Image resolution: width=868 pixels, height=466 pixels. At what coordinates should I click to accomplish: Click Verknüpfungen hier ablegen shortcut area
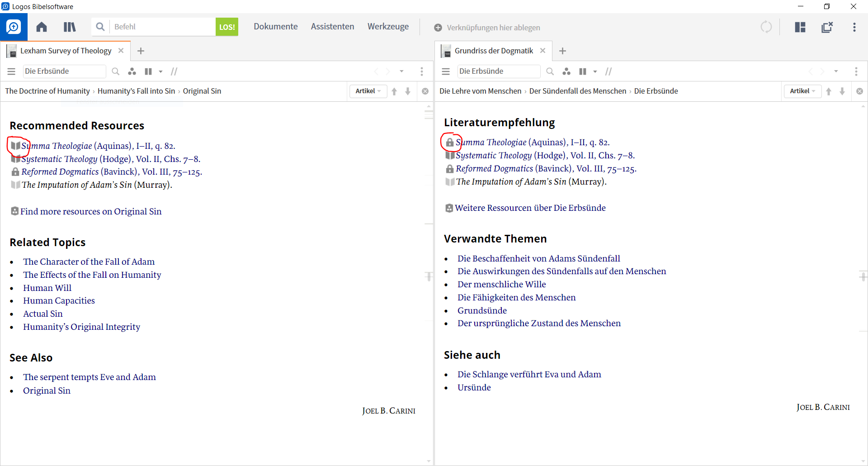coord(487,28)
